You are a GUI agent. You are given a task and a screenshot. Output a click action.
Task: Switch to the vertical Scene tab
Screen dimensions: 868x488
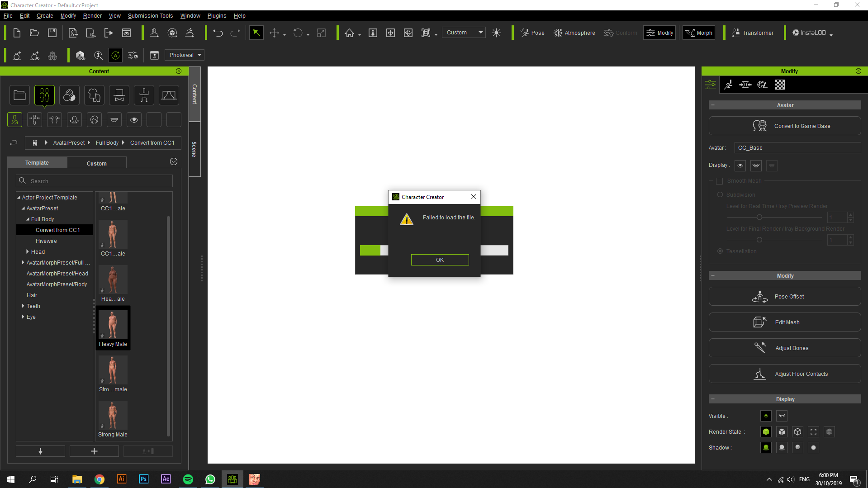coord(194,149)
